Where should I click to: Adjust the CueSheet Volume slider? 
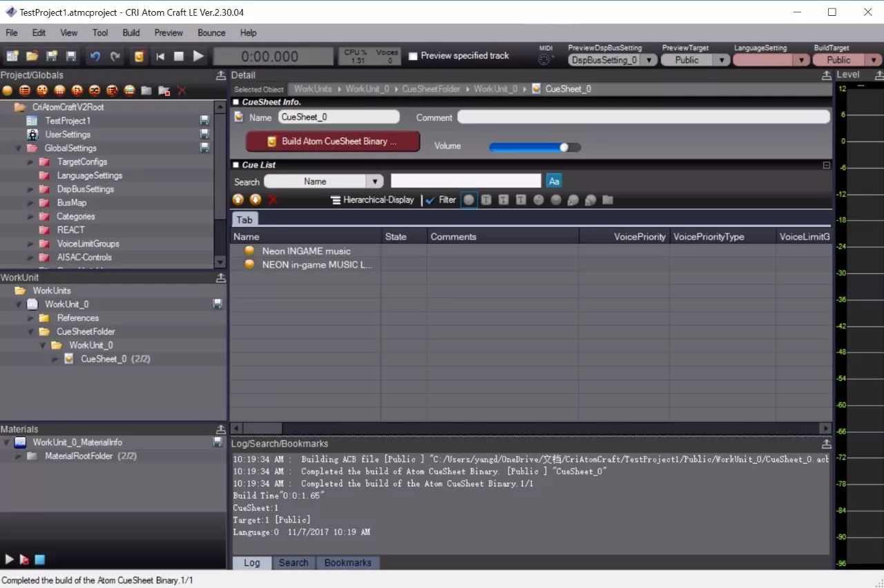pyautogui.click(x=535, y=146)
